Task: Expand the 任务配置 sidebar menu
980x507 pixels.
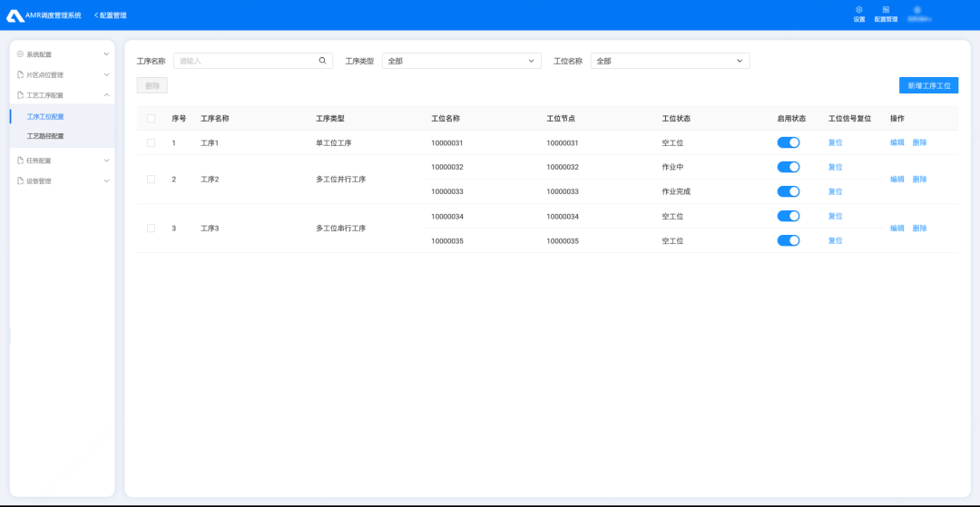Action: click(62, 161)
